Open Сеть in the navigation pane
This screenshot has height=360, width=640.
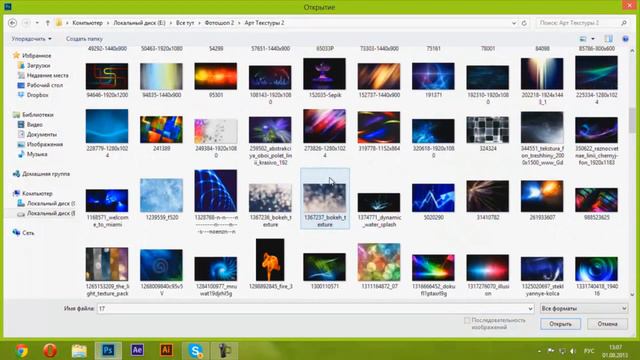click(28, 233)
